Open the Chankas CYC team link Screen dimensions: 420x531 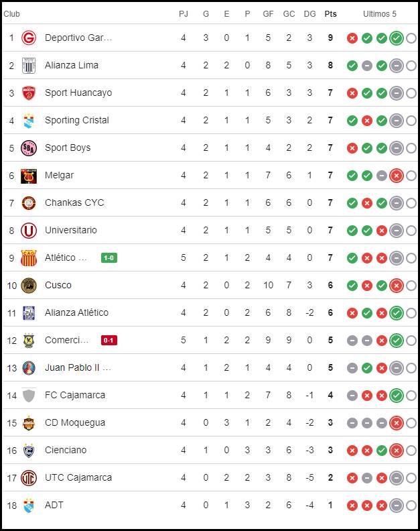coord(74,202)
